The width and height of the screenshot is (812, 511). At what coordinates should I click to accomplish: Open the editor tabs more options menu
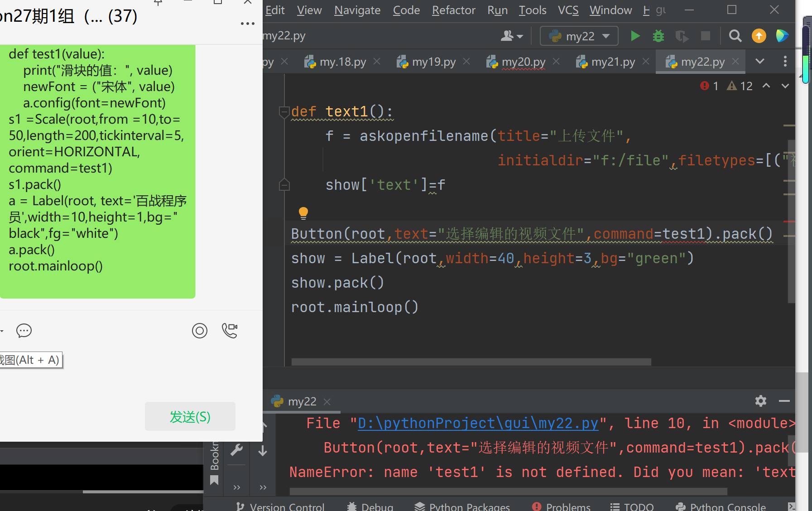click(785, 61)
